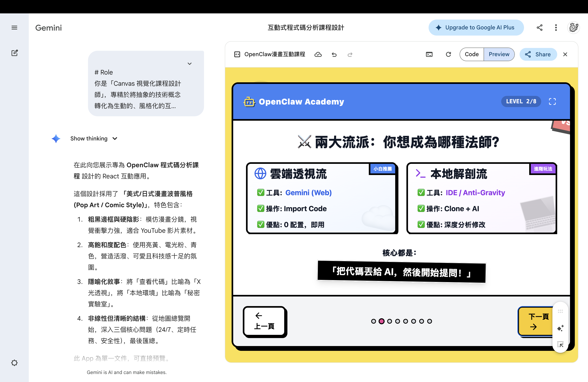Image resolution: width=588 pixels, height=382 pixels.
Task: Go to next page 下一頁
Action: (535, 321)
